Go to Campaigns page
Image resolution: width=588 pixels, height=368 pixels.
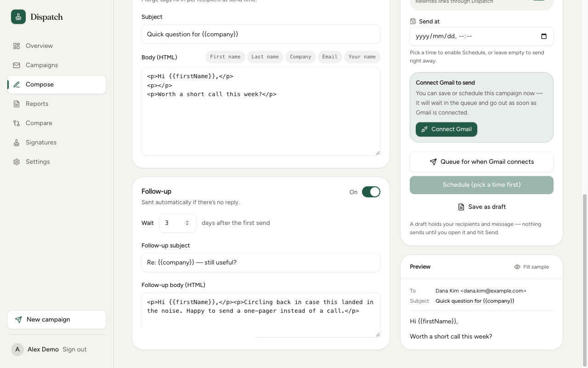point(57,65)
